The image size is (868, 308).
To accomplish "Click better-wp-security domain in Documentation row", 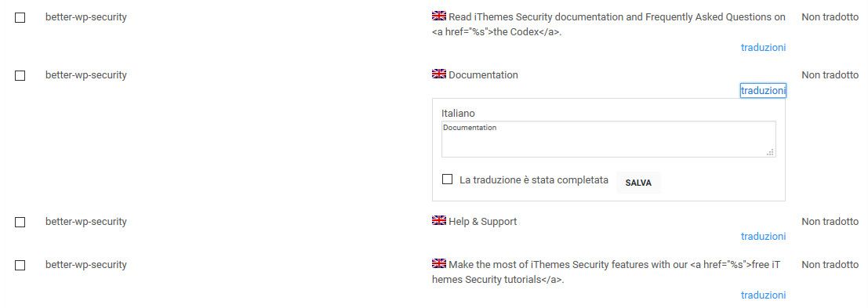I will [x=85, y=75].
